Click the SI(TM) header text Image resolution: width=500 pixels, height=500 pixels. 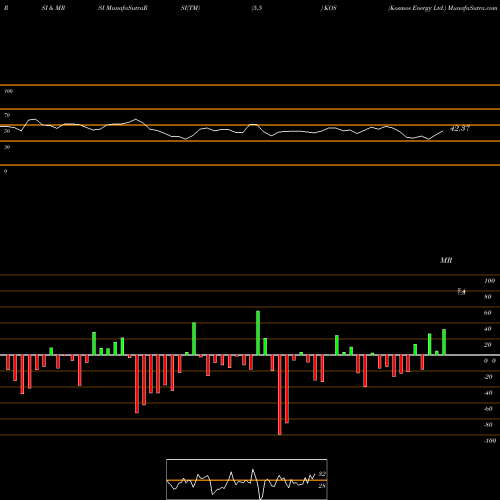190,8
